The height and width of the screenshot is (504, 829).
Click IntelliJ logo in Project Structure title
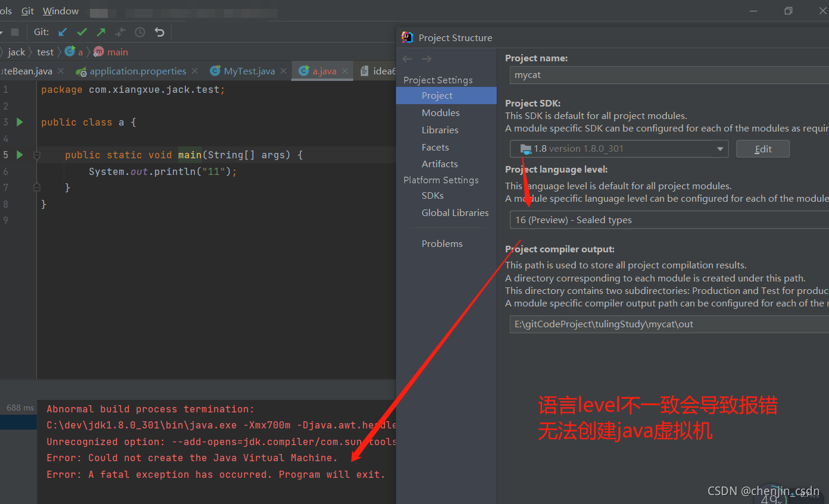tap(407, 37)
